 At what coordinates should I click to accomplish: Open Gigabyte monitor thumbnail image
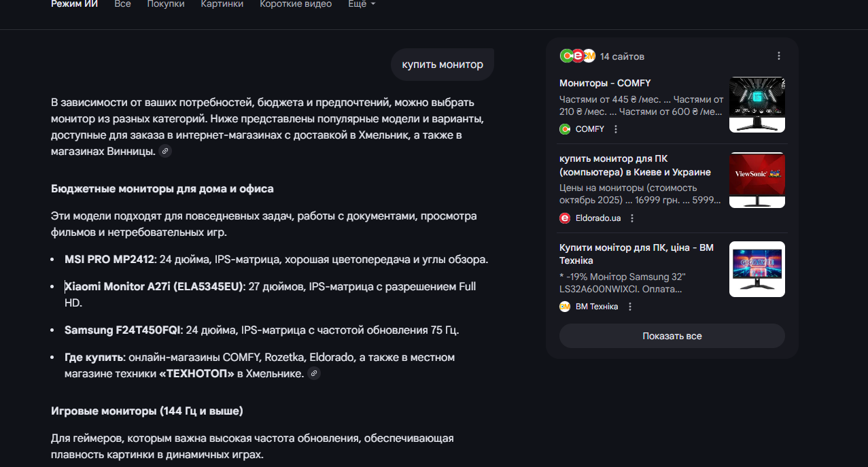[757, 269]
